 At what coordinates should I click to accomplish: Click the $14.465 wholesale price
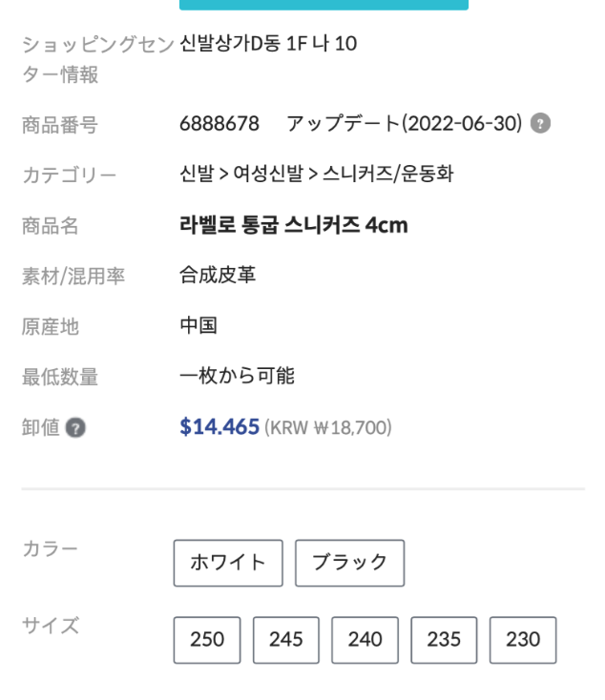click(x=219, y=427)
